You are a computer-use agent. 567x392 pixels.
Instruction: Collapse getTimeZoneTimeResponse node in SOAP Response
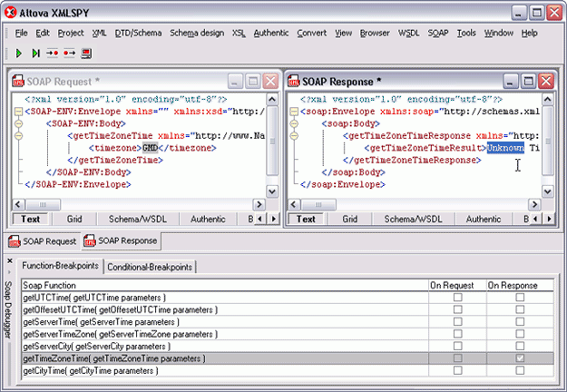coord(294,136)
